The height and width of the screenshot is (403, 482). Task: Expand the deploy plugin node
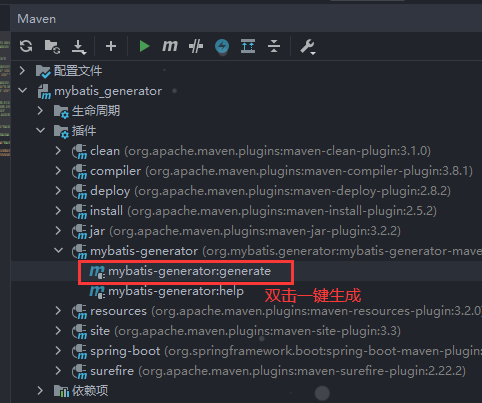58,191
